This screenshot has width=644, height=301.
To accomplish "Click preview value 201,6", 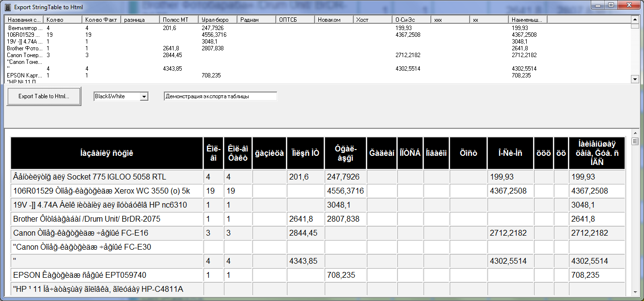I will pyautogui.click(x=299, y=177).
